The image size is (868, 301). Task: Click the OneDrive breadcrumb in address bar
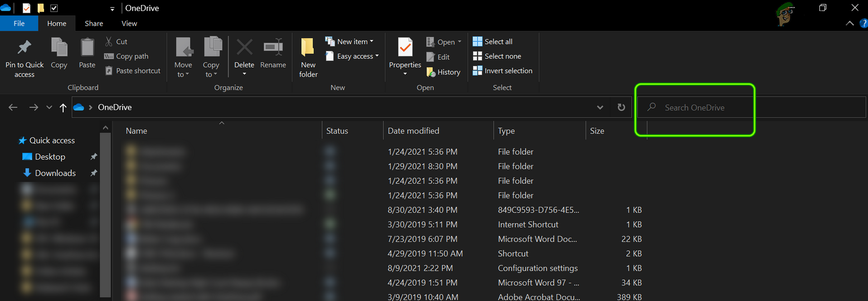[115, 107]
